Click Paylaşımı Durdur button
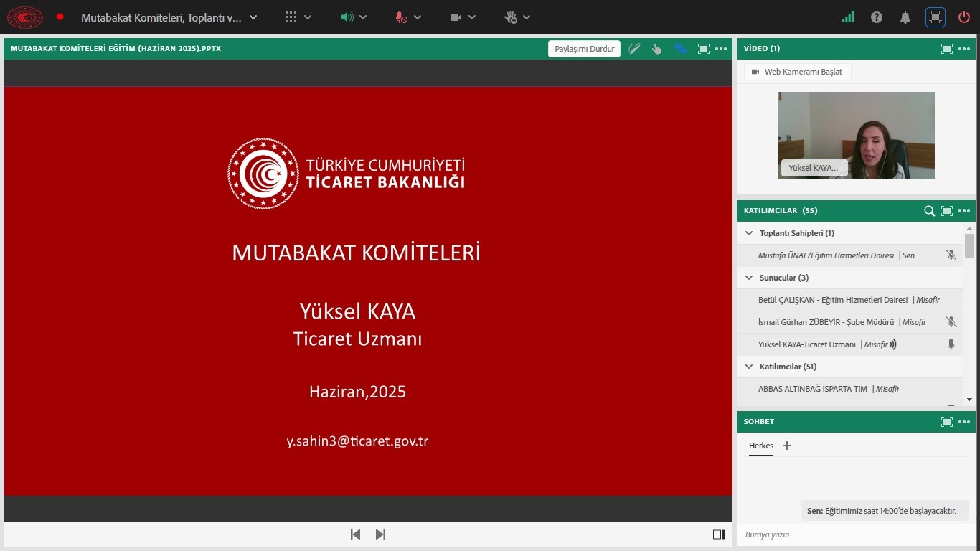980x551 pixels. coord(585,49)
